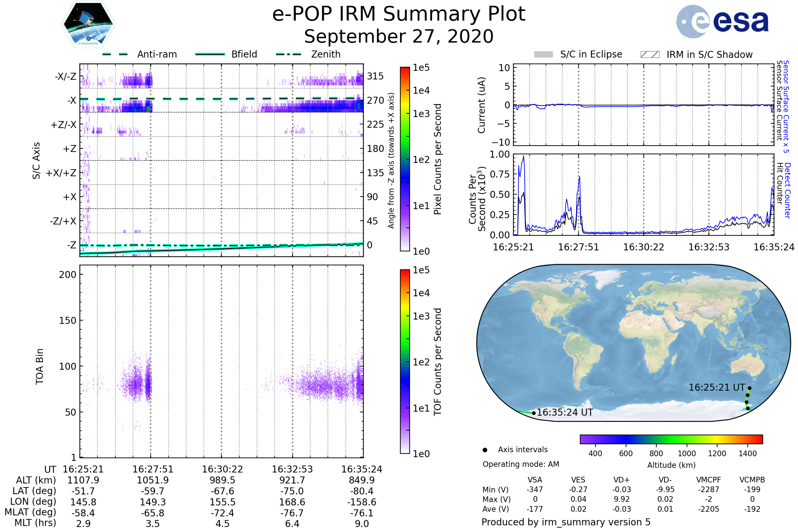Click the Bfield solid legend line
Screen dimensions: 798x532
210,54
